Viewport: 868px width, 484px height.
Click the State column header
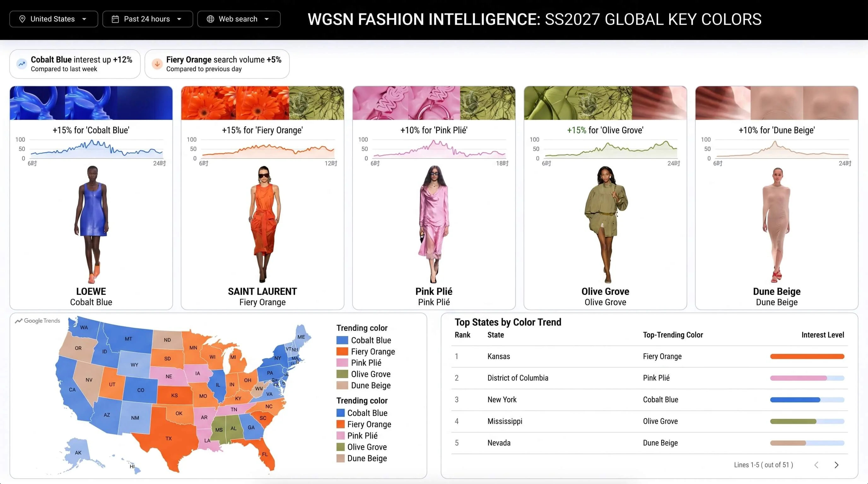click(x=496, y=335)
